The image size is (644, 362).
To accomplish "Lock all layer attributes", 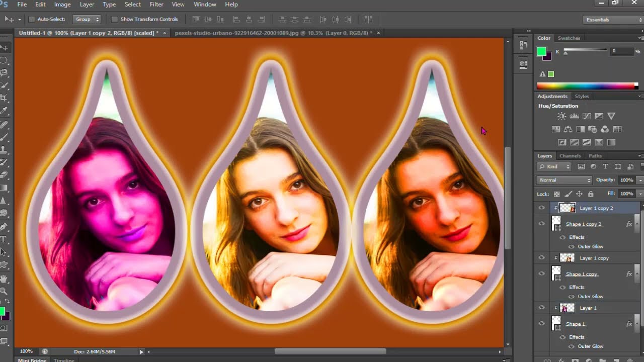I will click(591, 194).
